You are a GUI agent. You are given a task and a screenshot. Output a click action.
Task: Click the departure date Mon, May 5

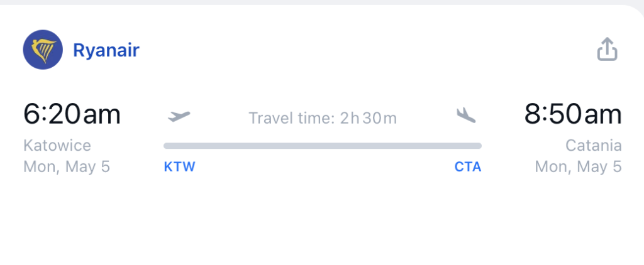click(x=67, y=167)
